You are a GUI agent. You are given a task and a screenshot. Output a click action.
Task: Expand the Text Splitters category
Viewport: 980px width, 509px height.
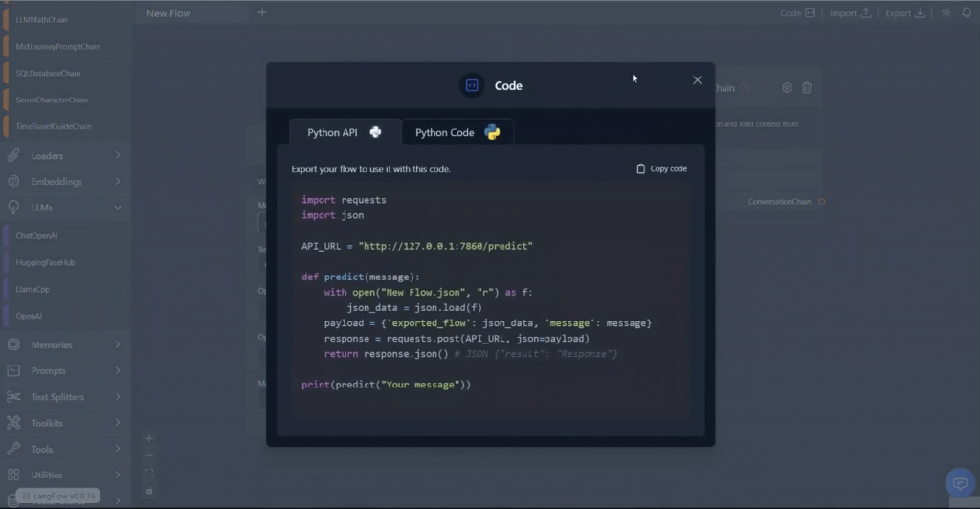(x=65, y=397)
